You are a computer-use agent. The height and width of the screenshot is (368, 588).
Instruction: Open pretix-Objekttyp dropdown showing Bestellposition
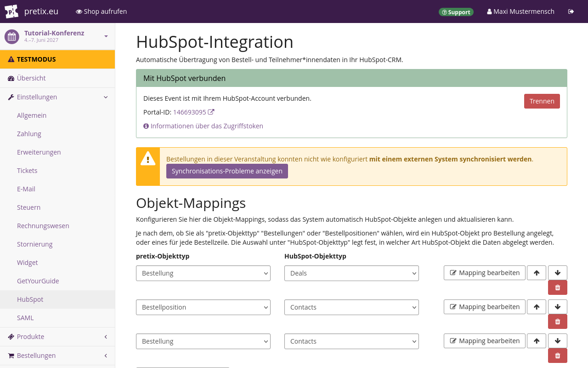click(x=203, y=307)
